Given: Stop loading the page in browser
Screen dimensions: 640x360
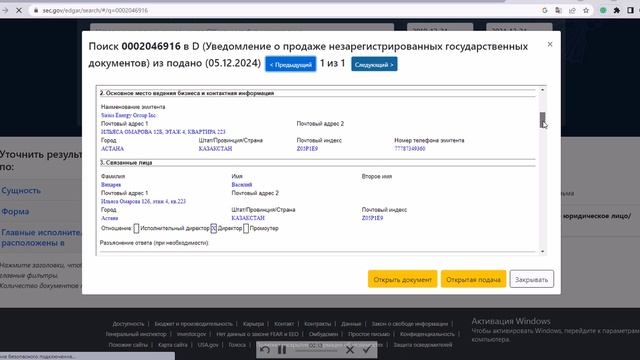Looking at the screenshot, I should pyautogui.click(x=19, y=11).
